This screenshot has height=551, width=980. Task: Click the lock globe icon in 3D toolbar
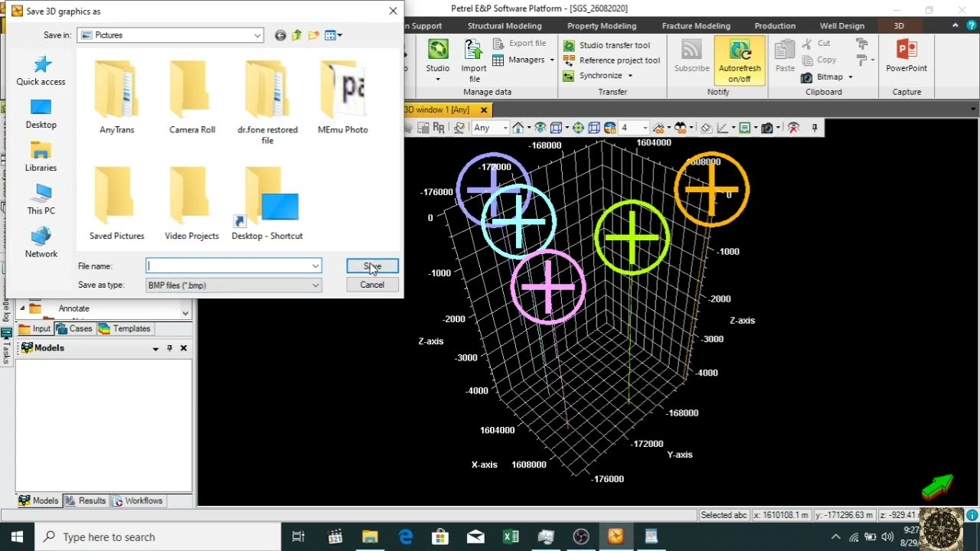tap(610, 128)
